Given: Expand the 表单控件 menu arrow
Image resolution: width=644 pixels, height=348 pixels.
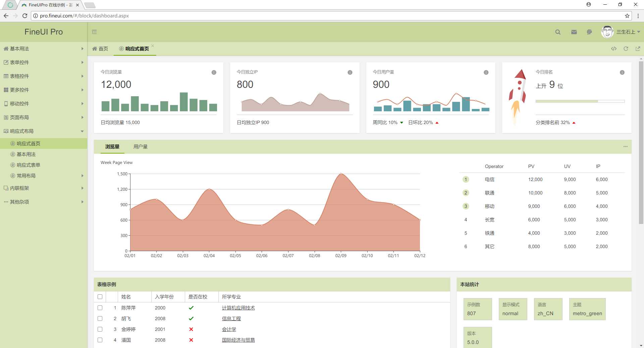Looking at the screenshot, I should (82, 62).
